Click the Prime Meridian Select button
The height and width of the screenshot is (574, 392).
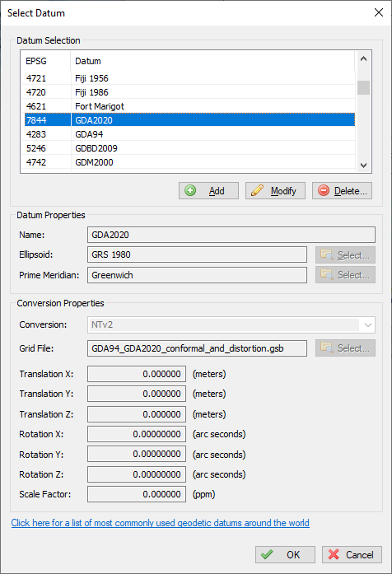pos(345,274)
